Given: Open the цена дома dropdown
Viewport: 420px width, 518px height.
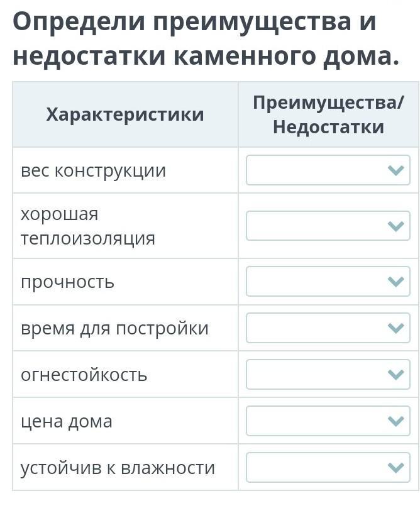Looking at the screenshot, I should [328, 421].
